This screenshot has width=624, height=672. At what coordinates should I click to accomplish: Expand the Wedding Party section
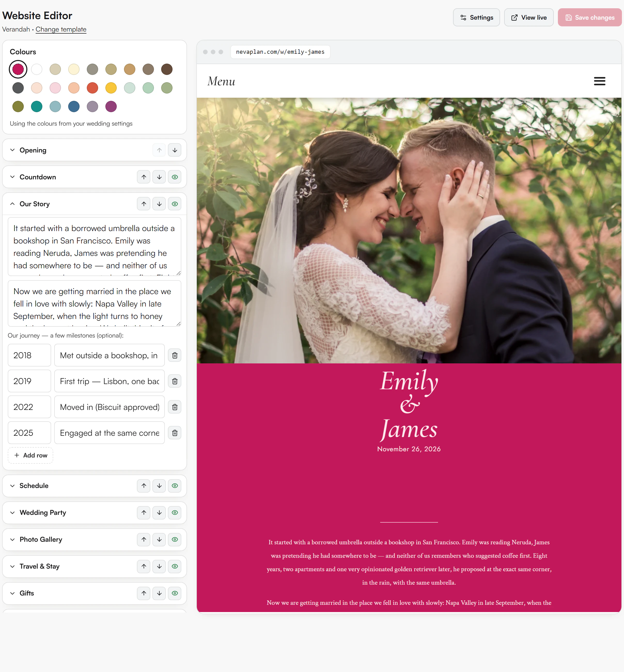(x=12, y=513)
